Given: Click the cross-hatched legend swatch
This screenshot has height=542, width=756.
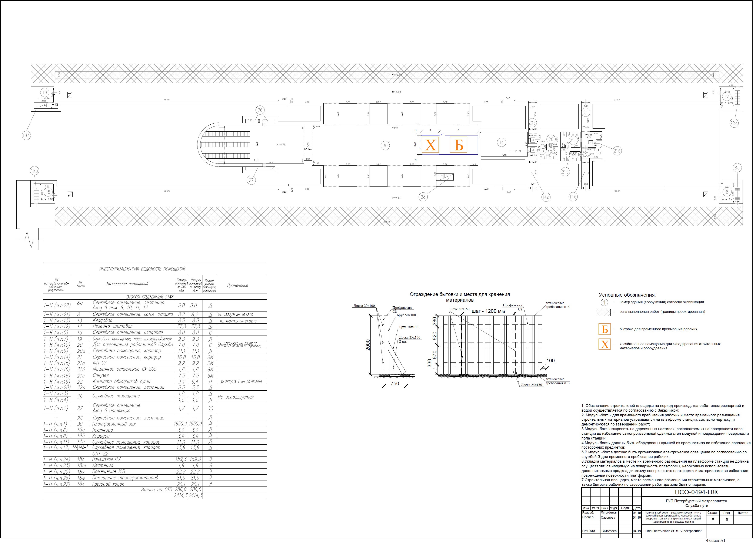Looking at the screenshot, I should point(603,312).
